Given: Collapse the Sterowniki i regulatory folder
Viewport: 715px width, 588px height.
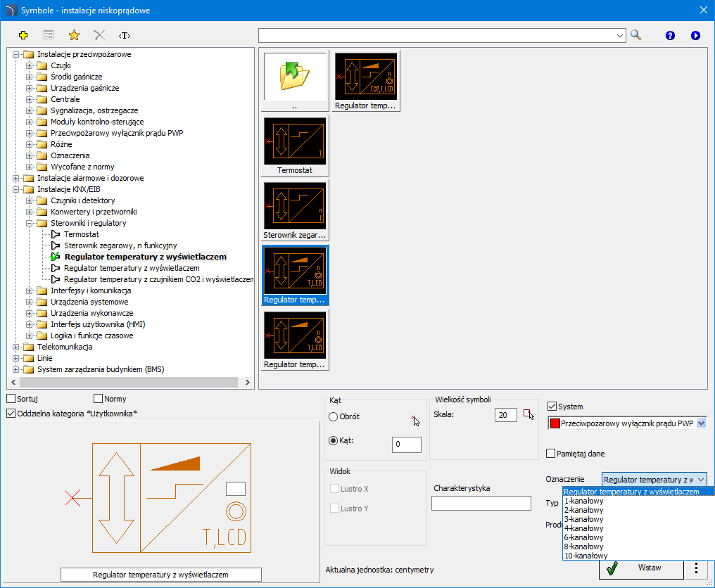Looking at the screenshot, I should click(29, 224).
